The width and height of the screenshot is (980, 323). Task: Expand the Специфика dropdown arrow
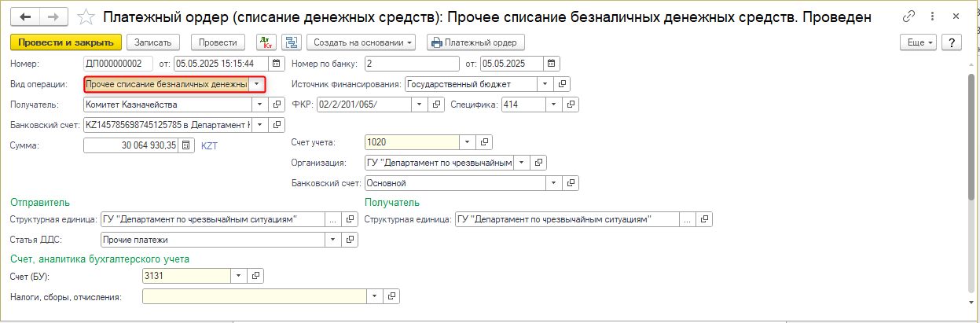tap(554, 104)
